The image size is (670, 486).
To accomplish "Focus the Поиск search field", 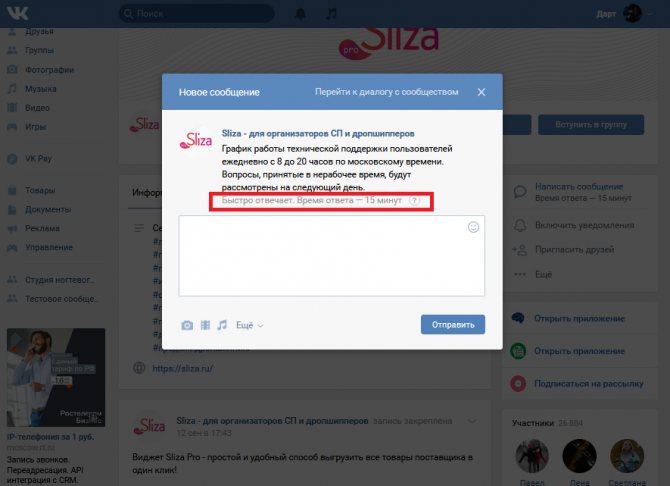I will click(197, 14).
